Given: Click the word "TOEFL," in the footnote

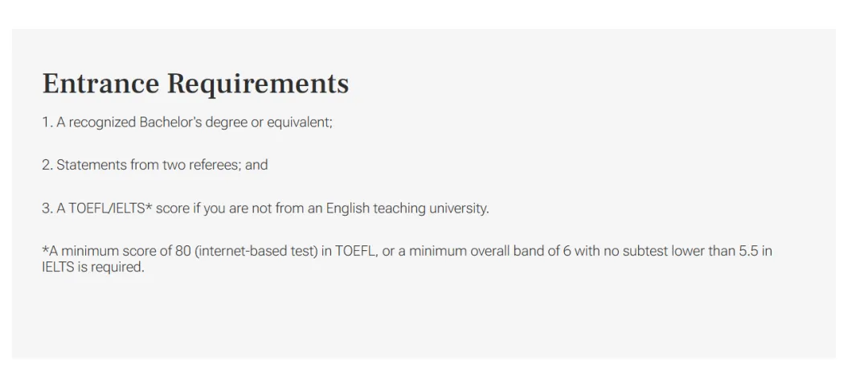Looking at the screenshot, I should click(x=354, y=251).
